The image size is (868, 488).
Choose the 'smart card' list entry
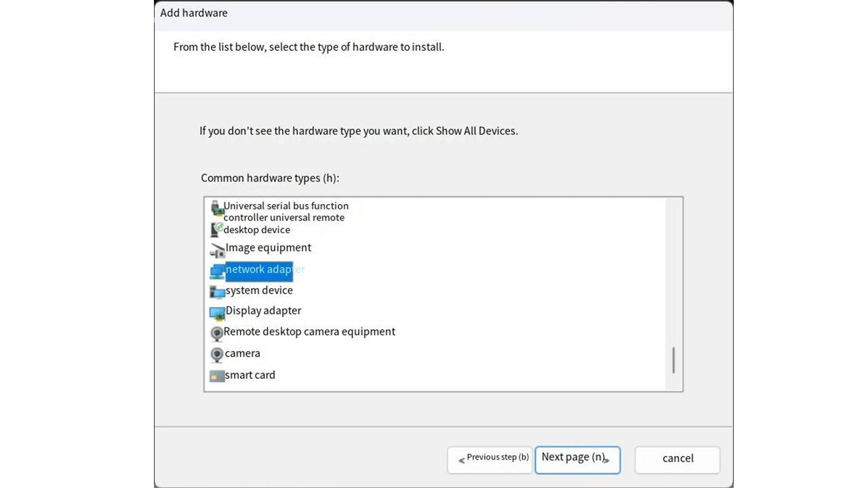250,375
